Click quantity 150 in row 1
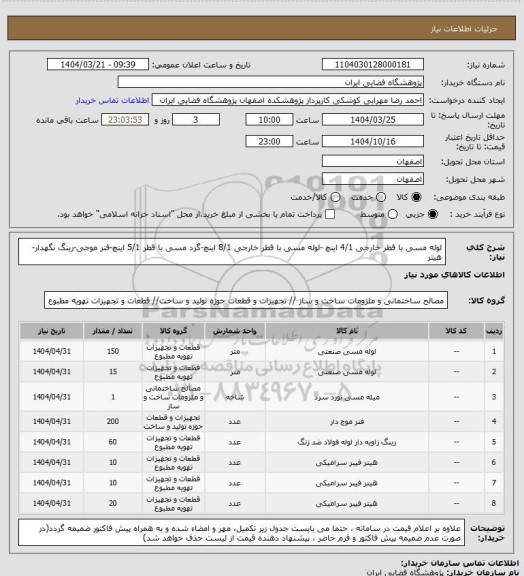The image size is (524, 576). click(113, 351)
